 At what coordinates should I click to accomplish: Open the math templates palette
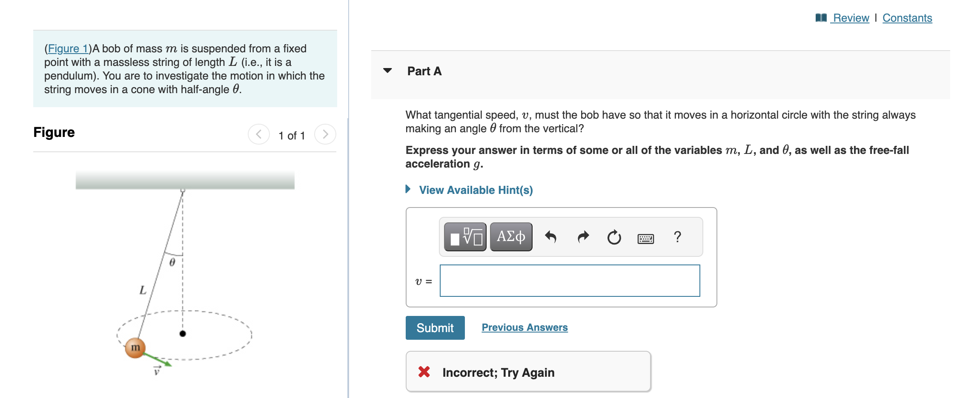pos(465,237)
